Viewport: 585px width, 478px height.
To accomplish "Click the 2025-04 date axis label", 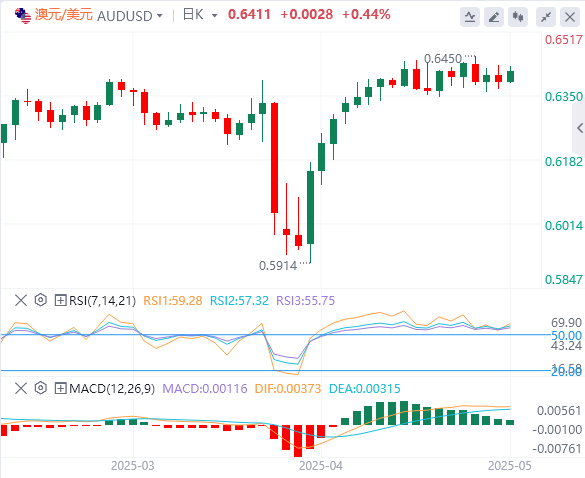I will click(x=321, y=466).
